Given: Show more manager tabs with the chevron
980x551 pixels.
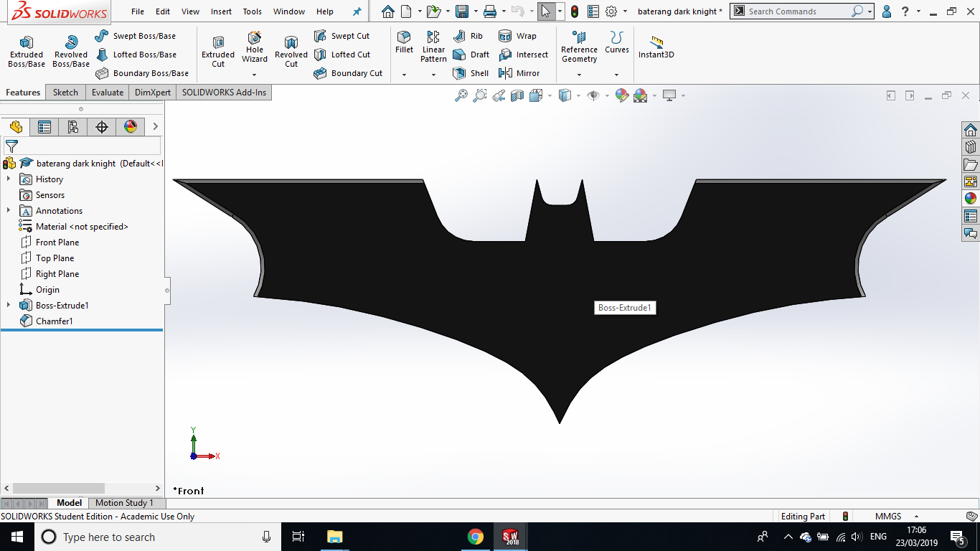Looking at the screenshot, I should point(155,127).
